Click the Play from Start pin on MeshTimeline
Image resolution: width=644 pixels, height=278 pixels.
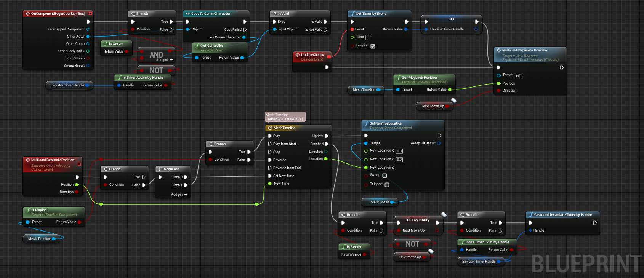pos(270,144)
